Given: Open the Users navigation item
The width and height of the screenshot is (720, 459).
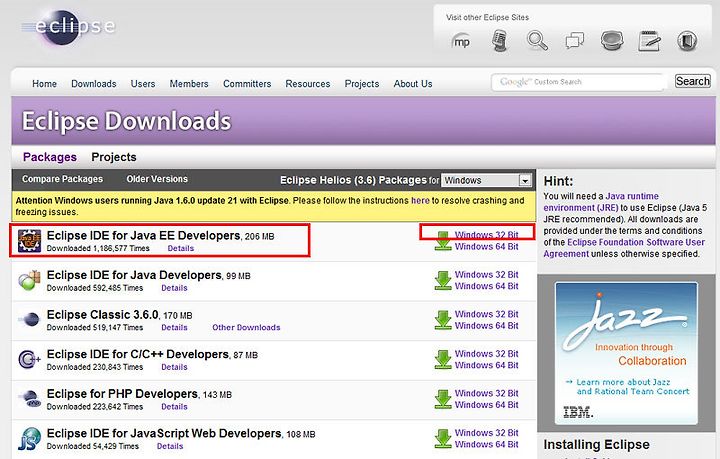Looking at the screenshot, I should pos(143,84).
